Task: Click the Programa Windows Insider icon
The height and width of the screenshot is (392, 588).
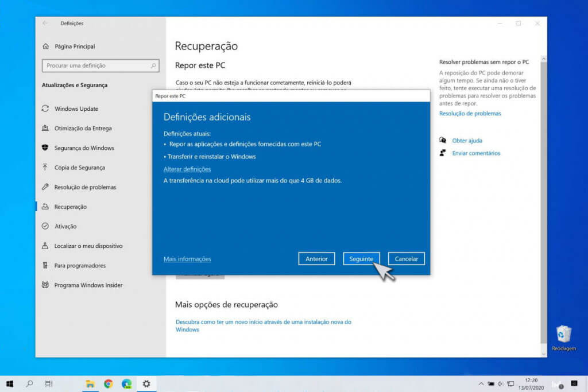Action: pos(45,285)
